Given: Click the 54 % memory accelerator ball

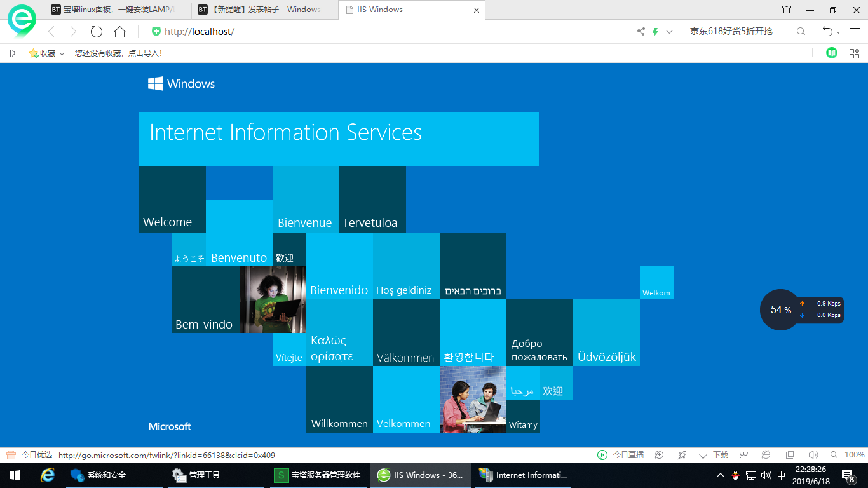Looking at the screenshot, I should tap(780, 309).
